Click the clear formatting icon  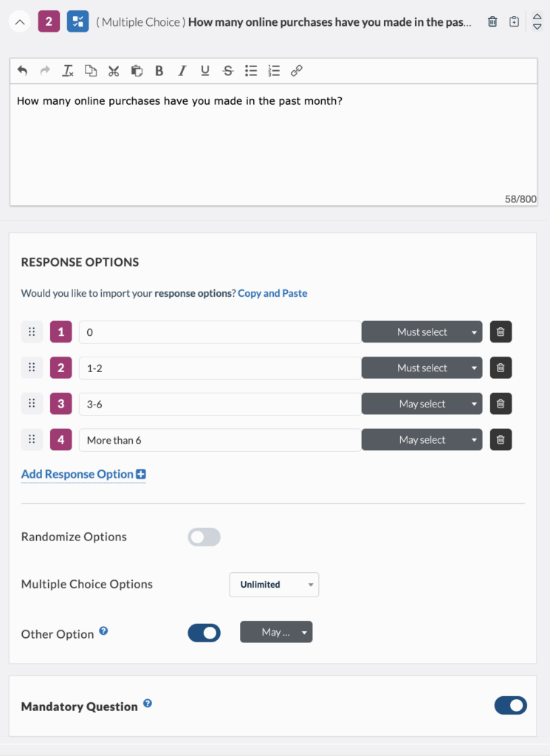[68, 71]
